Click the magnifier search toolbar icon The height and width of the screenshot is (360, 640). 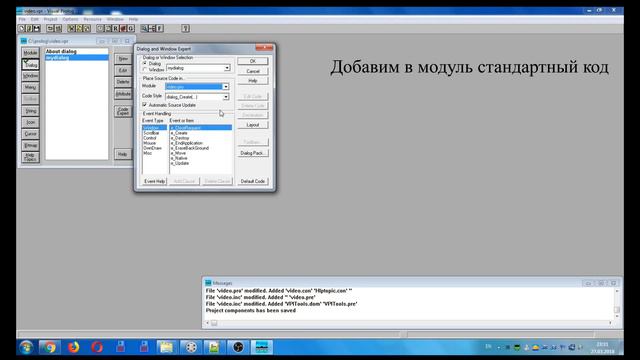[144, 28]
